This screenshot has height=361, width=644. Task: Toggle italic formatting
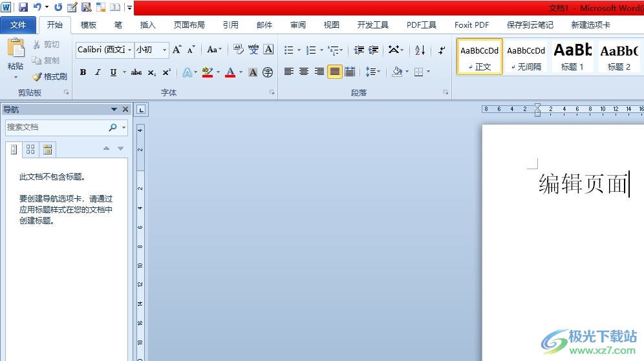[98, 72]
